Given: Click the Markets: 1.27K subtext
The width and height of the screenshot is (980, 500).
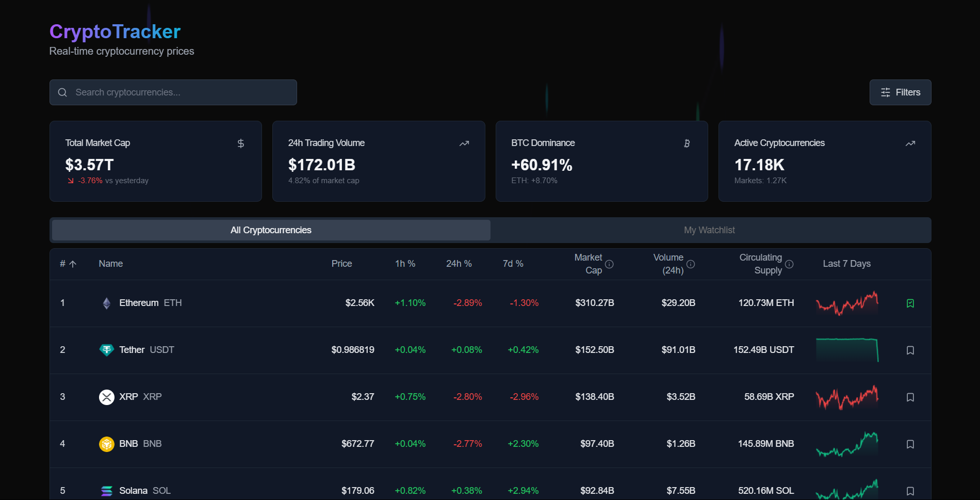Looking at the screenshot, I should click(760, 181).
